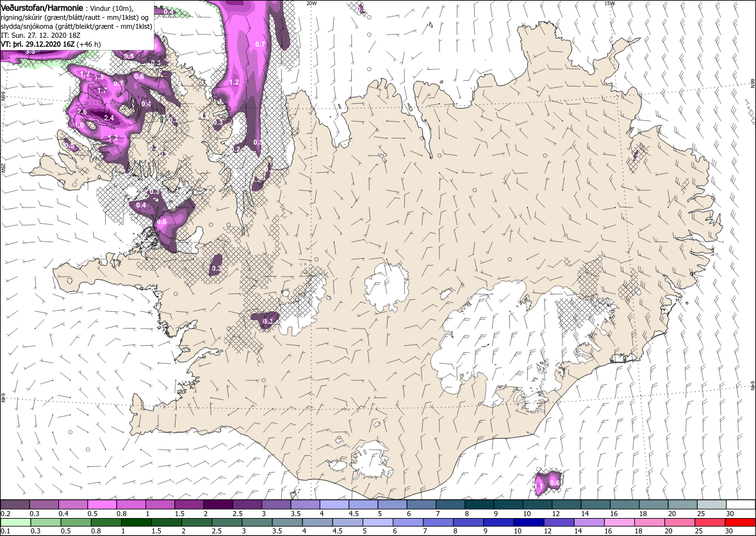Click the 2.6 snowfall value on the map
The image size is (756, 536).
[82, 112]
